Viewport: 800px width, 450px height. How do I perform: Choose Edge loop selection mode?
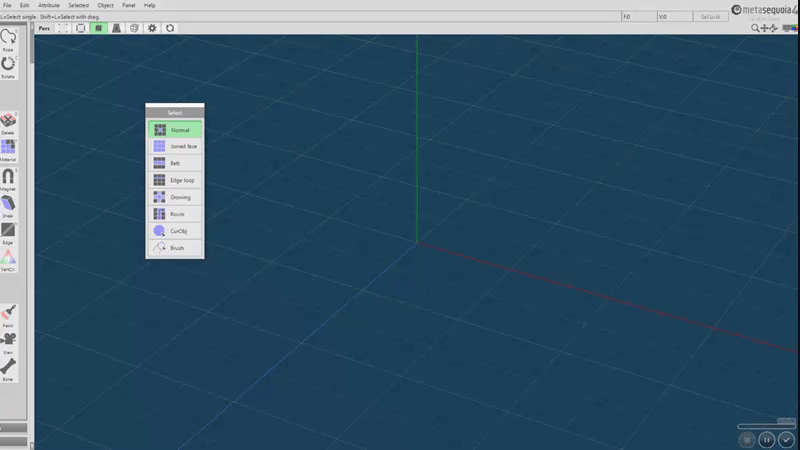coord(175,180)
